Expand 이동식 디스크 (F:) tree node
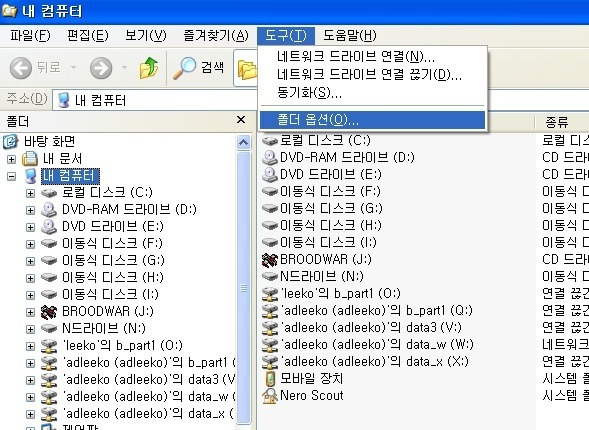The width and height of the screenshot is (589, 430). coord(30,244)
